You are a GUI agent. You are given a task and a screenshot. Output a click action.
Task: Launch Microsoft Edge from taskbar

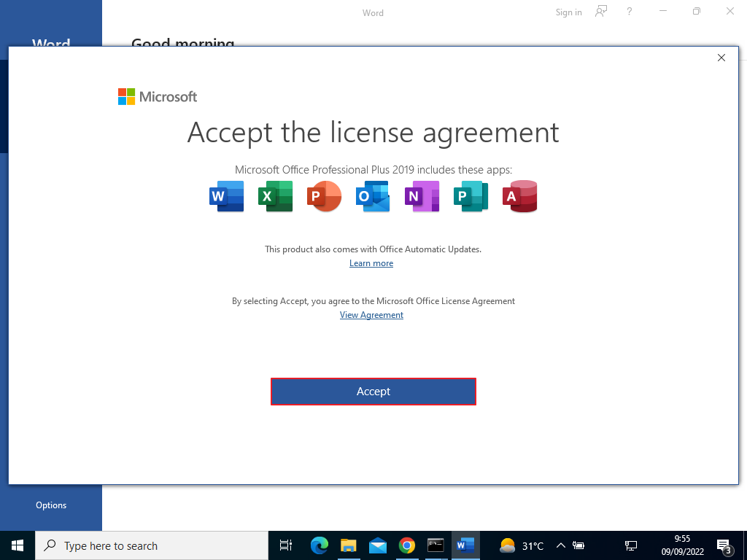click(x=320, y=545)
